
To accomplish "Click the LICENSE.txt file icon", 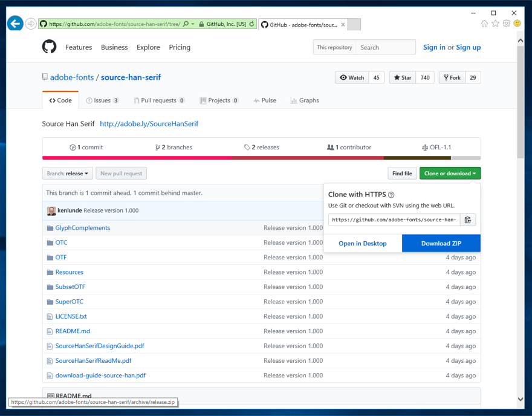I will pyautogui.click(x=50, y=317).
